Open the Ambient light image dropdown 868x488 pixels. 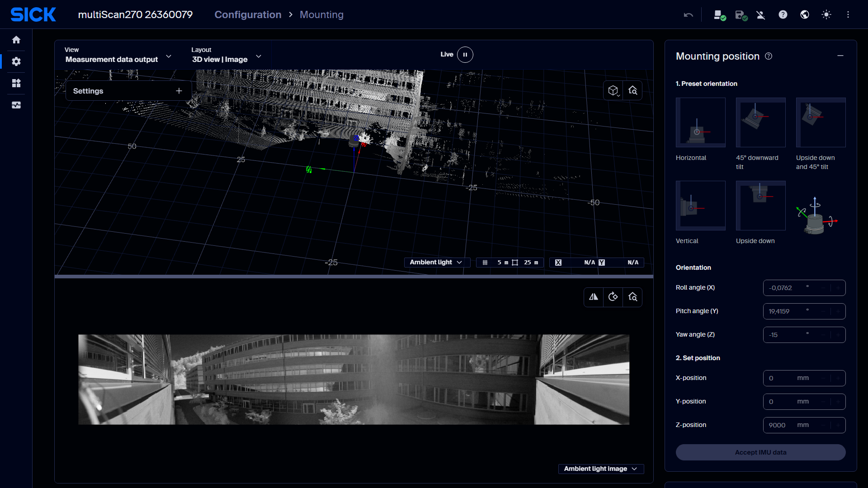tap(601, 469)
